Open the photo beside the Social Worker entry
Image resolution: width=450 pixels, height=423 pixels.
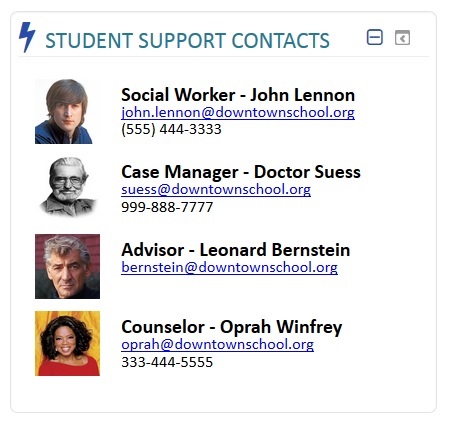pyautogui.click(x=63, y=111)
